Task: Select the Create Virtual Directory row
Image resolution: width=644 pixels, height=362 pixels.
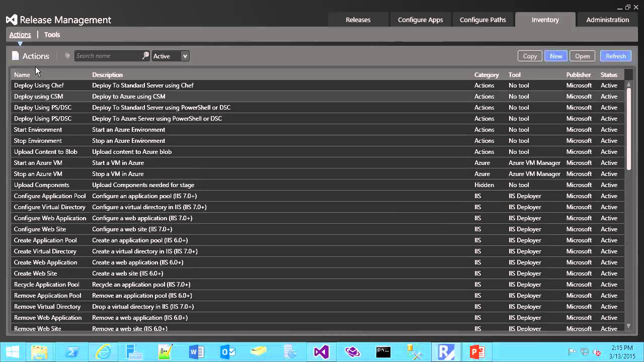Action: (317, 251)
